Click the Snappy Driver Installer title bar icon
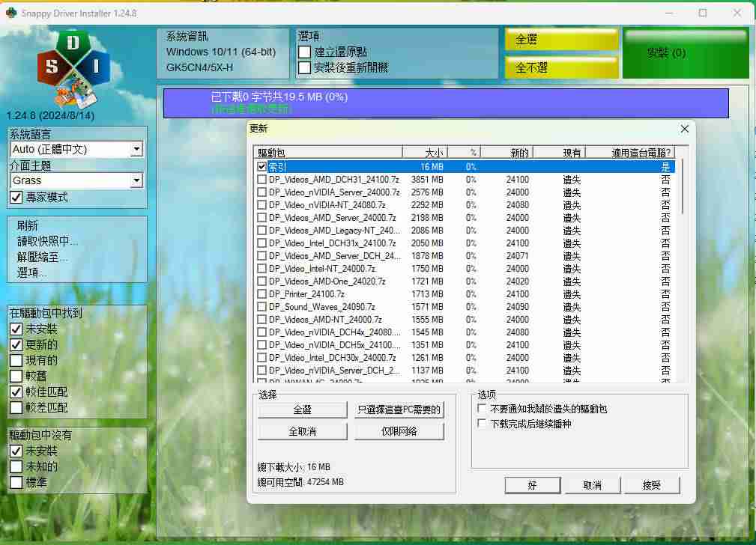This screenshot has height=545, width=756. pyautogui.click(x=10, y=13)
